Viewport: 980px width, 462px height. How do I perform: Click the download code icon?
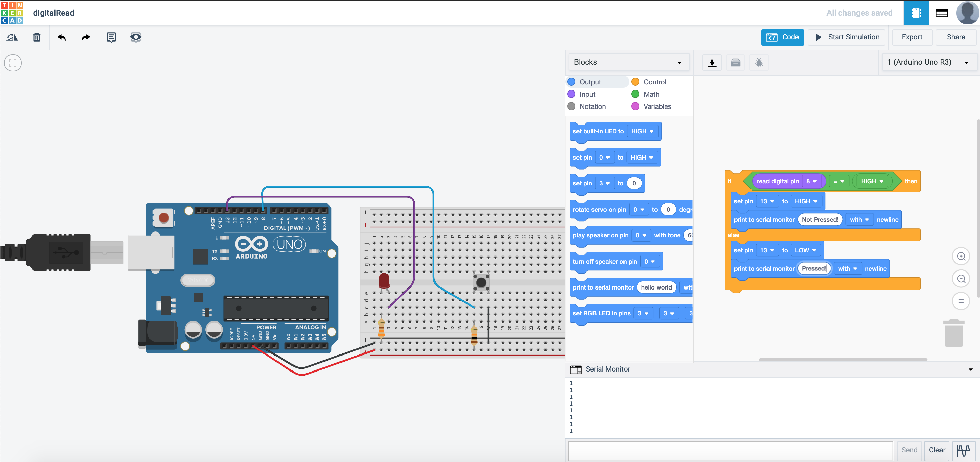[712, 62]
